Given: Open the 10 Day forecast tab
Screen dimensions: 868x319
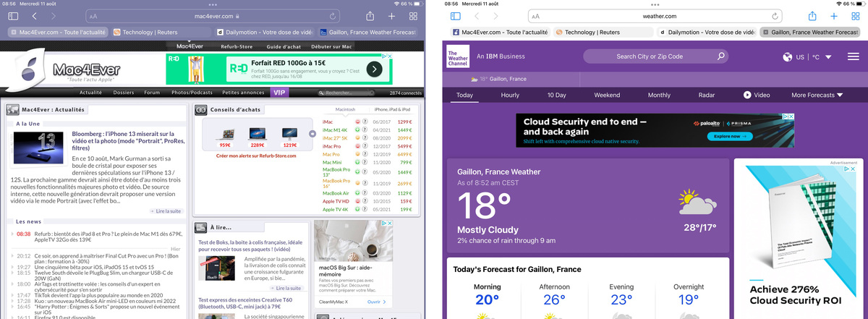Looking at the screenshot, I should [x=556, y=95].
